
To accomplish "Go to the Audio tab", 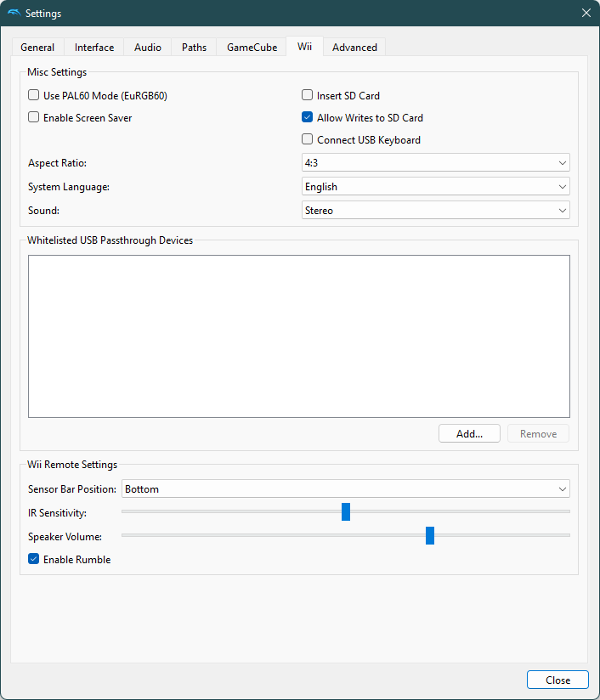I will coord(148,48).
